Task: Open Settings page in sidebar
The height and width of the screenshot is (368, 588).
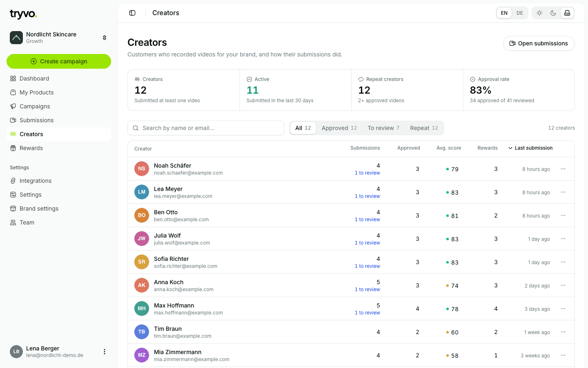Action: coord(59,195)
